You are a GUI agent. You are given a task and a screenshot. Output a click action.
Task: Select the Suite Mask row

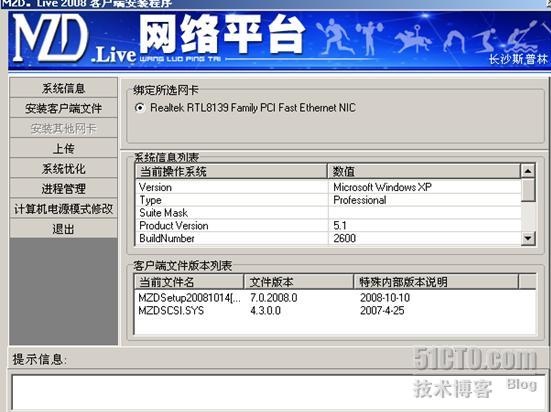tap(328, 213)
